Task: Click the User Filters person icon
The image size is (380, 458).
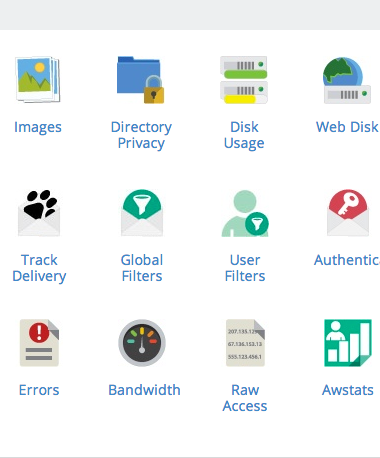Action: point(245,213)
